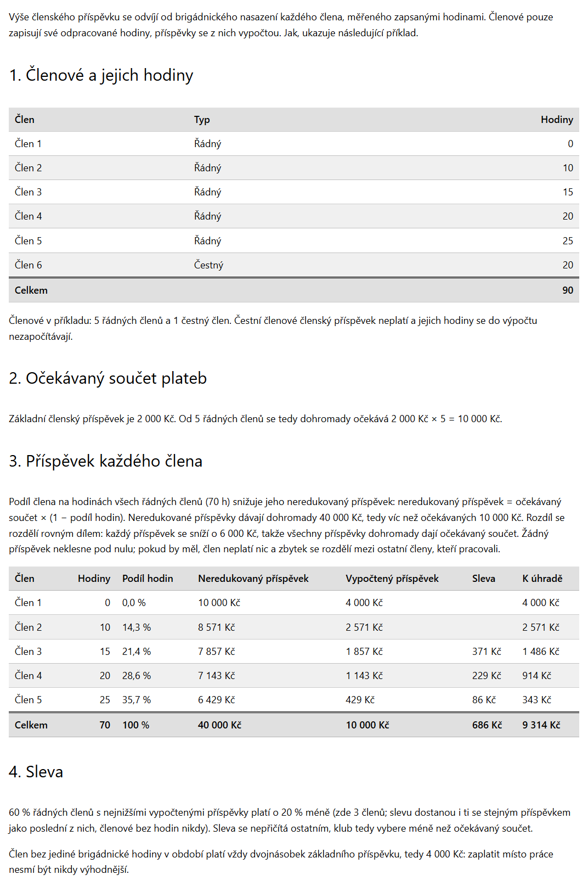
Task: Click the 40 000 Kč total cell
Action: [x=219, y=725]
